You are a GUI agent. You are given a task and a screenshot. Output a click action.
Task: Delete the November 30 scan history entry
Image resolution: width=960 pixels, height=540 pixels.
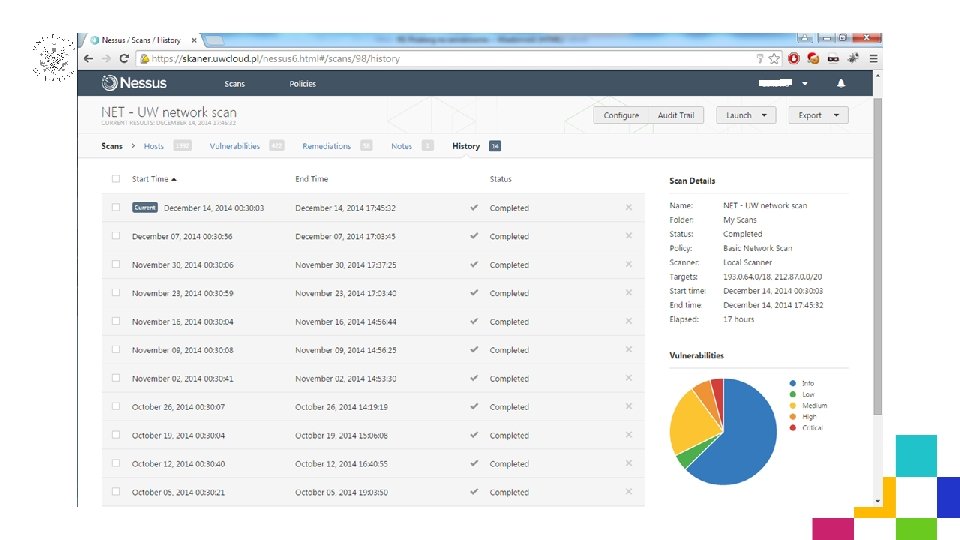[629, 264]
